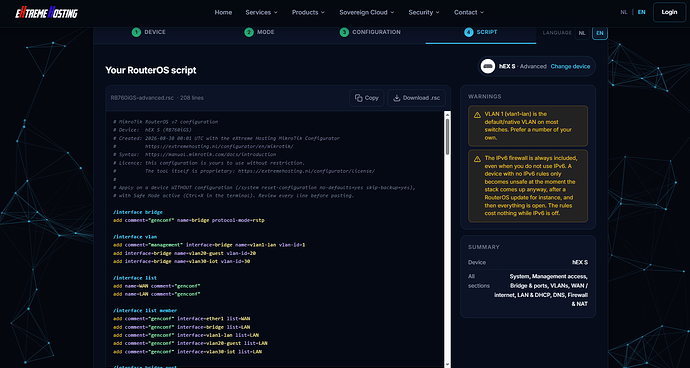Expand the Contact menu
Image resolution: width=690 pixels, height=368 pixels.
point(469,12)
